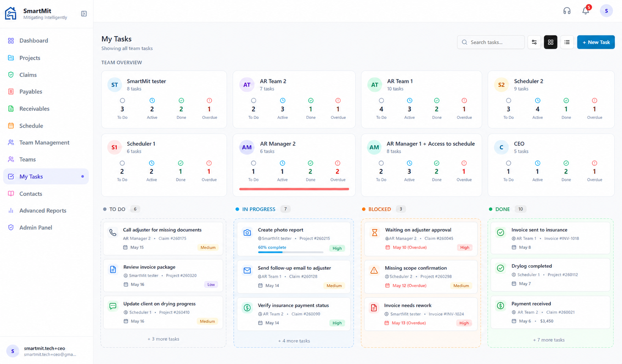Open smartmit.tech+ceo account profile
The image size is (622, 364).
tap(46, 351)
